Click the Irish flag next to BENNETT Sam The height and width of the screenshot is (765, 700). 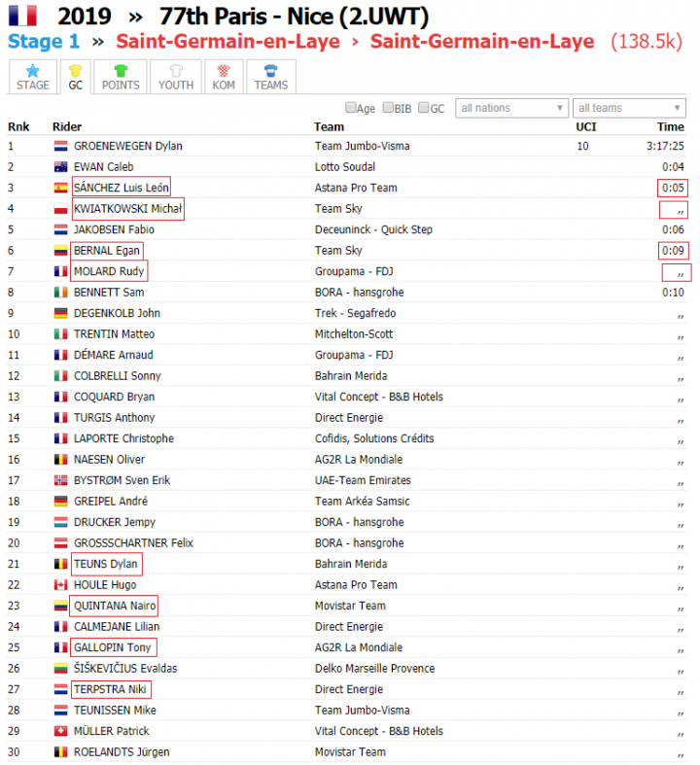click(60, 293)
